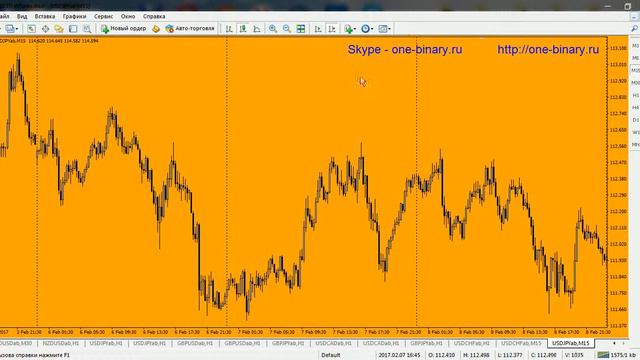Show the Navigator panel icon

click(x=59, y=29)
